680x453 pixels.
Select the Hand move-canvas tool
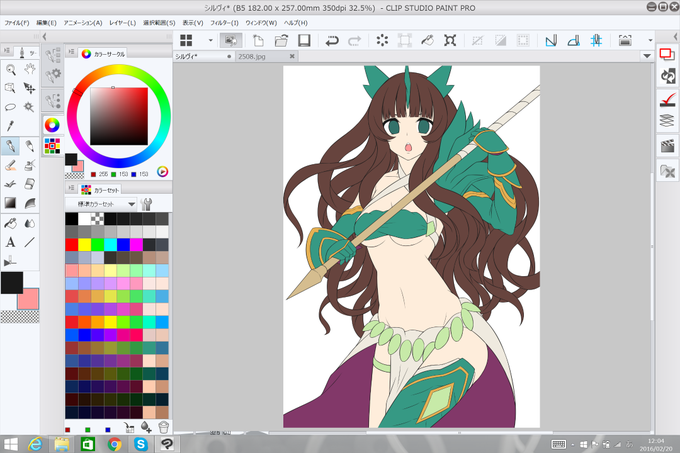click(29, 69)
